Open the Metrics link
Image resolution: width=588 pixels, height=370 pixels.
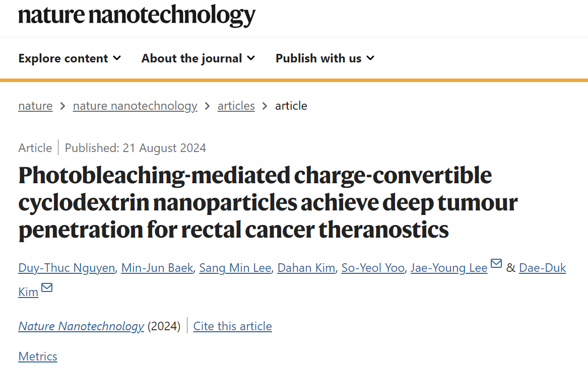coord(38,356)
